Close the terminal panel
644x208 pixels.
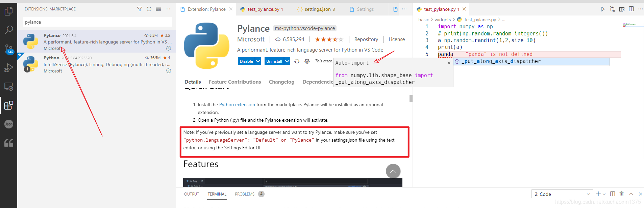(x=640, y=194)
